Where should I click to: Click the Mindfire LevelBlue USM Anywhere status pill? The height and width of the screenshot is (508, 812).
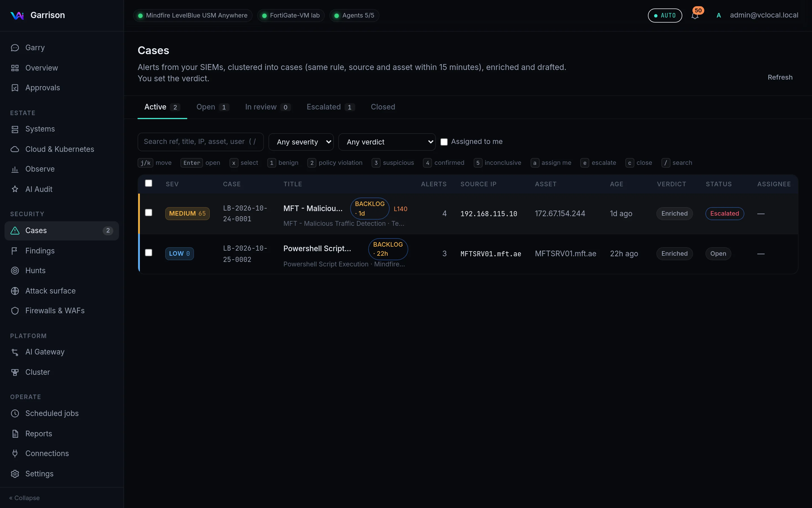(193, 16)
